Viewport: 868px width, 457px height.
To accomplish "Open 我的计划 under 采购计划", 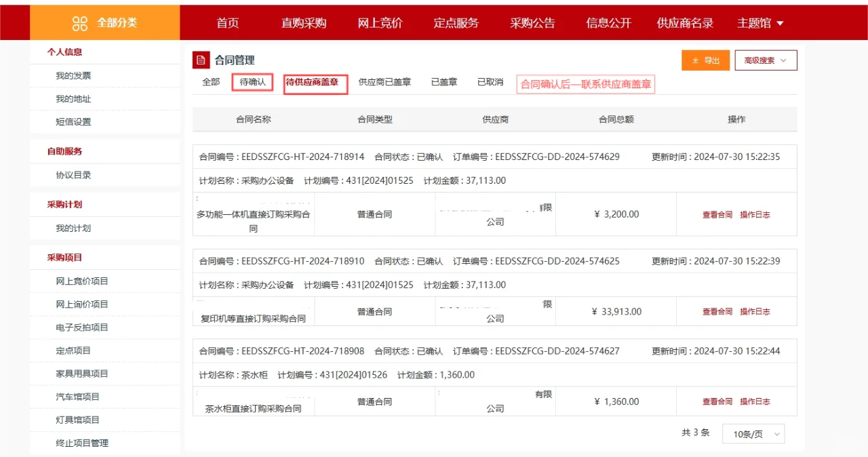I will (x=75, y=229).
